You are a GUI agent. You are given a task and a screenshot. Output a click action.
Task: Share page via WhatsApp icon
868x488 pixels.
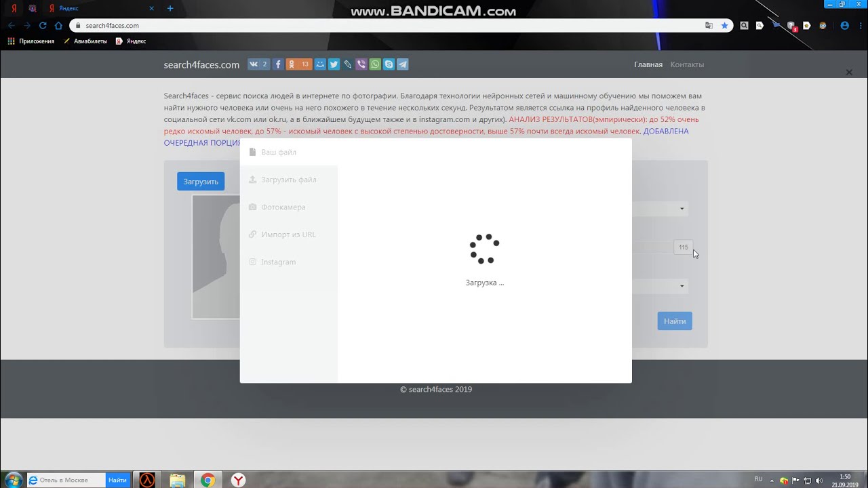pyautogui.click(x=375, y=64)
